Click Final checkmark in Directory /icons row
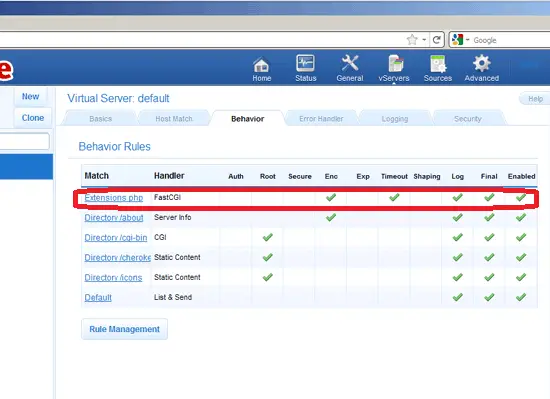This screenshot has width=550, height=399. pos(489,277)
